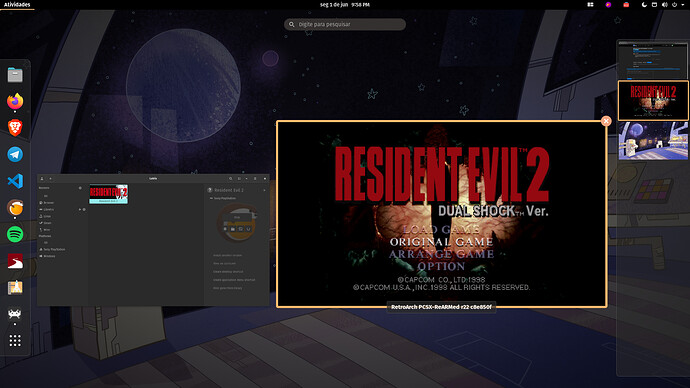690x388 pixels.
Task: Focus the Digite para pesquisar search field
Action: [345, 24]
